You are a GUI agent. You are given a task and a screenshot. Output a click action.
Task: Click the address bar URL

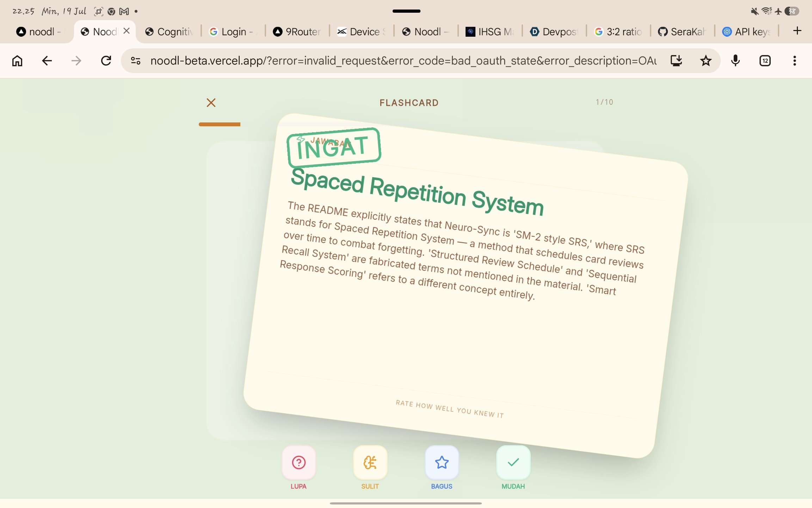coord(403,61)
